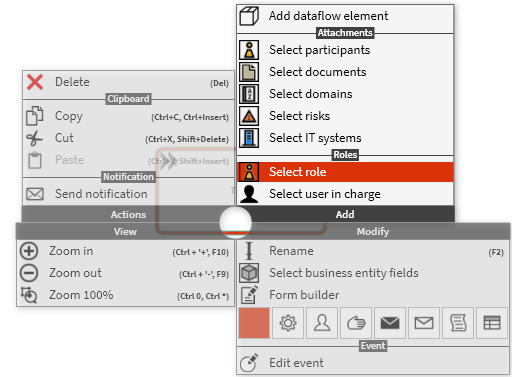
Task: Click the greyed-out Paste entry
Action: point(128,160)
